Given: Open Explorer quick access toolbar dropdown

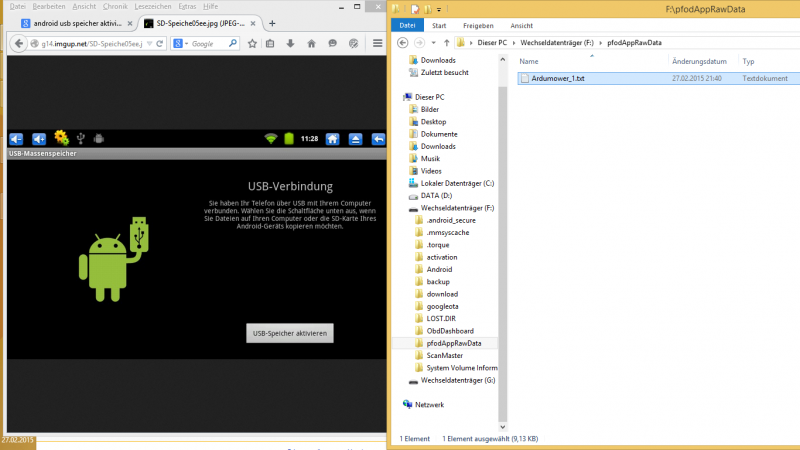Looking at the screenshot, I should pos(439,9).
